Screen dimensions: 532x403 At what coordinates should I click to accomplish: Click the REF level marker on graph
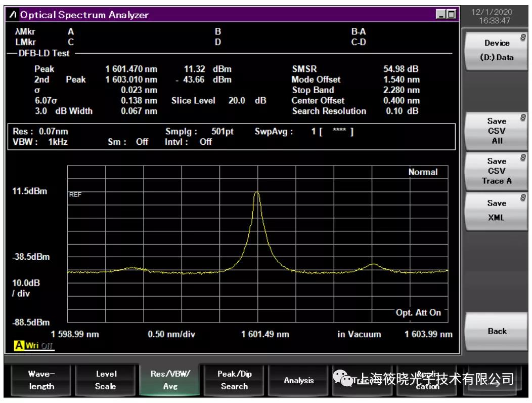coord(74,193)
